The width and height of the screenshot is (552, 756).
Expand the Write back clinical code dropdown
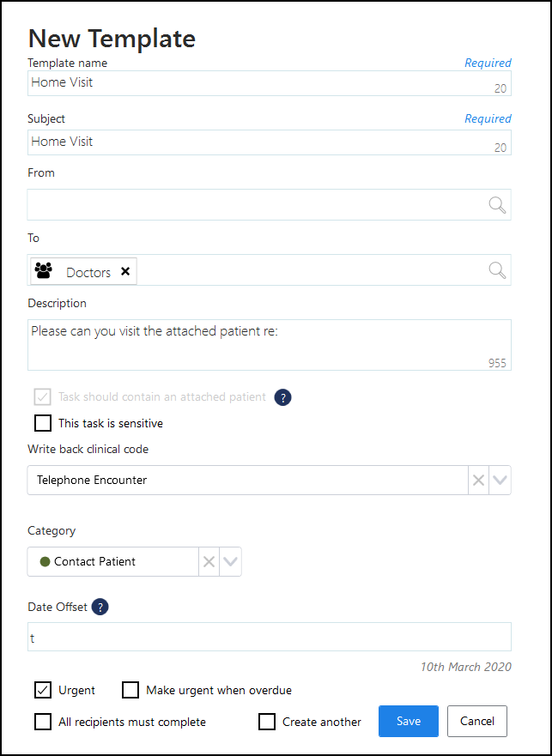[500, 481]
